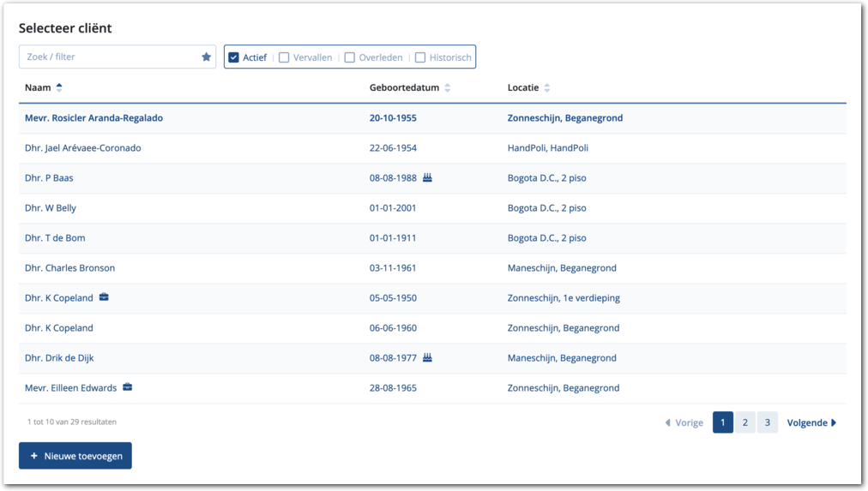Click birthday cake icon next to 08-08-1977
868x491 pixels.
427,358
